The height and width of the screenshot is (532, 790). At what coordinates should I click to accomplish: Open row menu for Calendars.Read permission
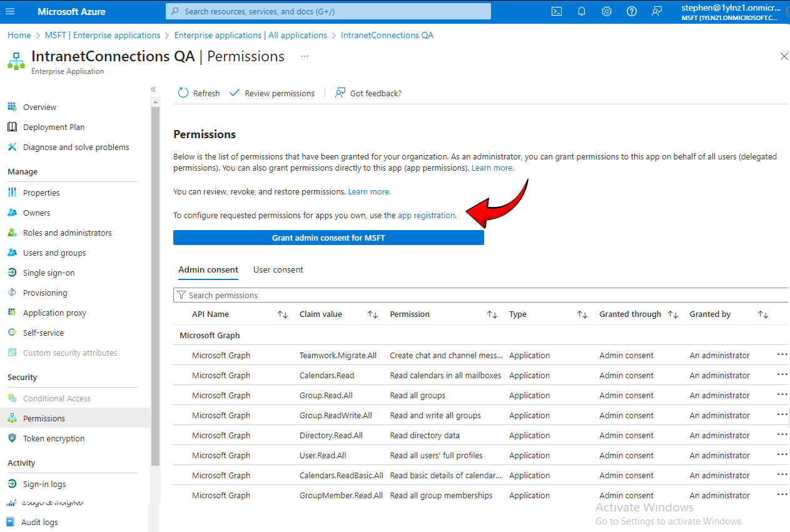(x=782, y=374)
